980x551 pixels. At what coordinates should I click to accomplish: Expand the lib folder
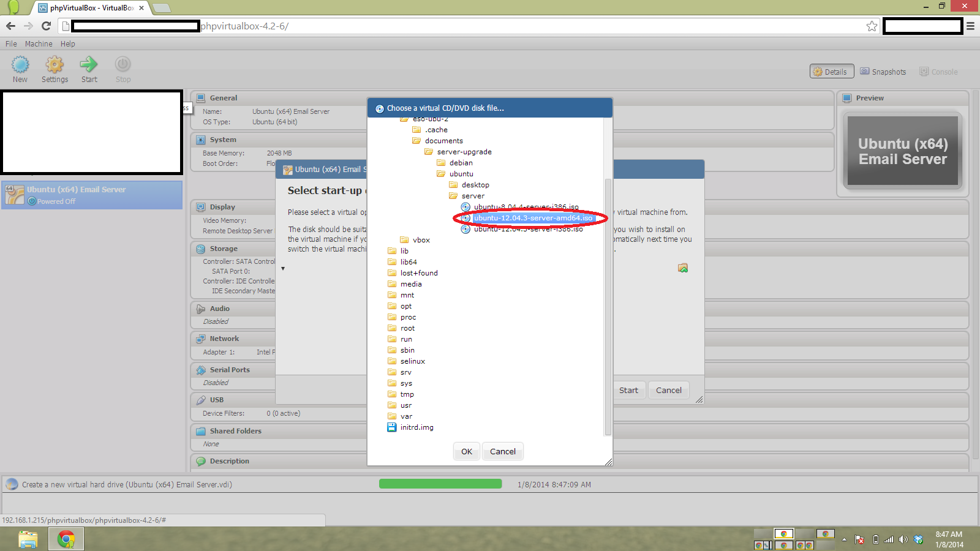tap(392, 251)
